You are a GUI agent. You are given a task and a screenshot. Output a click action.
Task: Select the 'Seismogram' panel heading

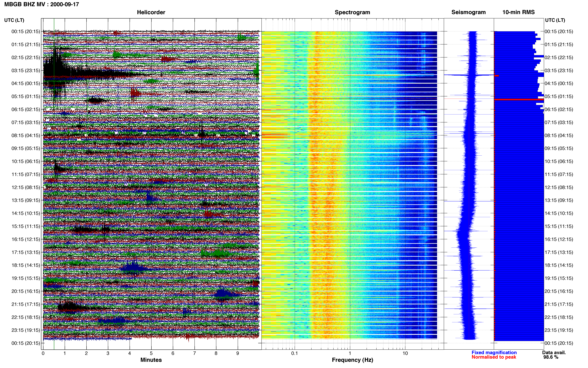click(x=469, y=12)
